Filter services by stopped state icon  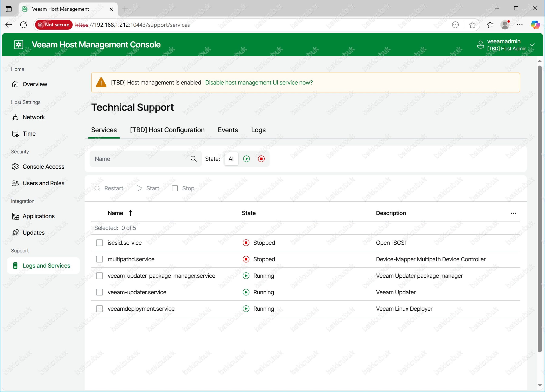tap(261, 159)
